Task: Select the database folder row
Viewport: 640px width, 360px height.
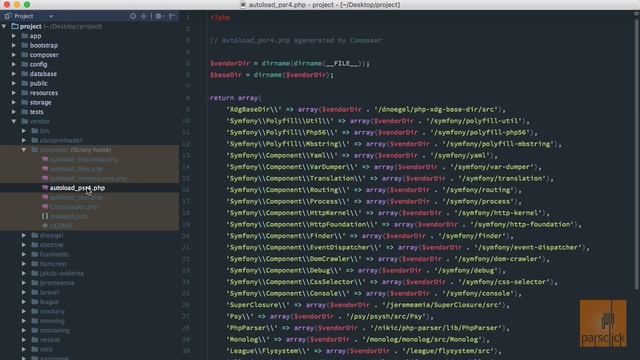Action: click(89, 74)
